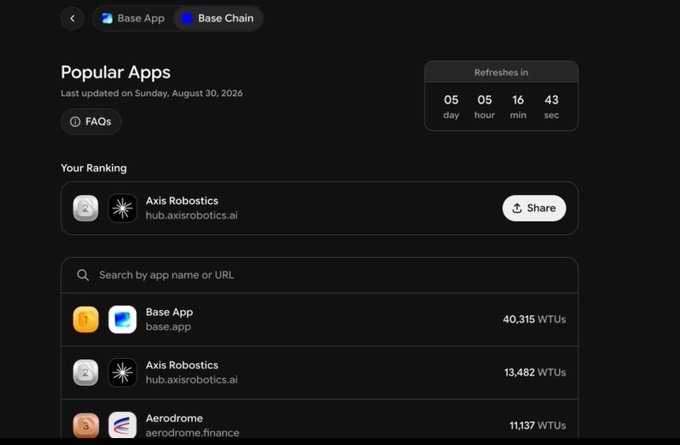Click Axis Robostics star logo in Your Ranking

122,208
